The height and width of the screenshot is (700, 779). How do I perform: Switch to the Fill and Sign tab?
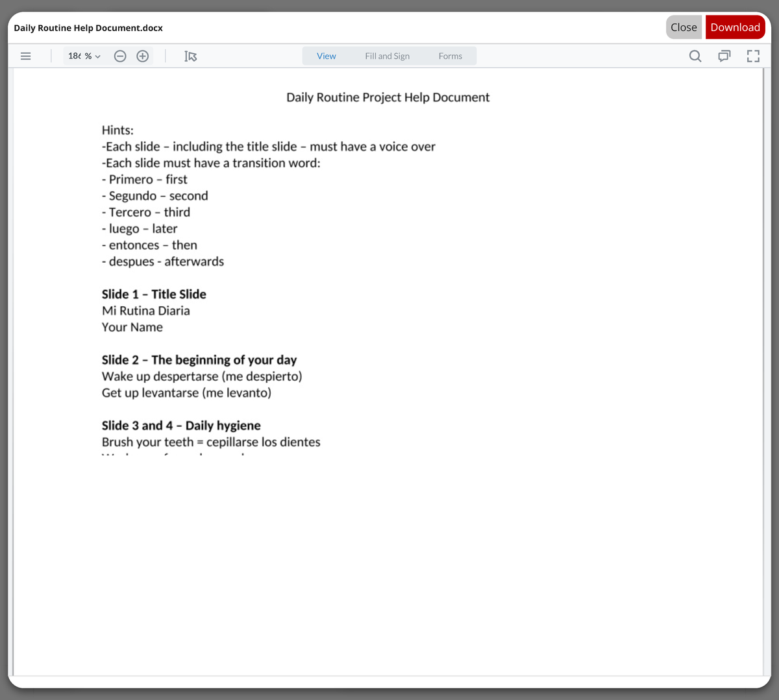coord(387,56)
